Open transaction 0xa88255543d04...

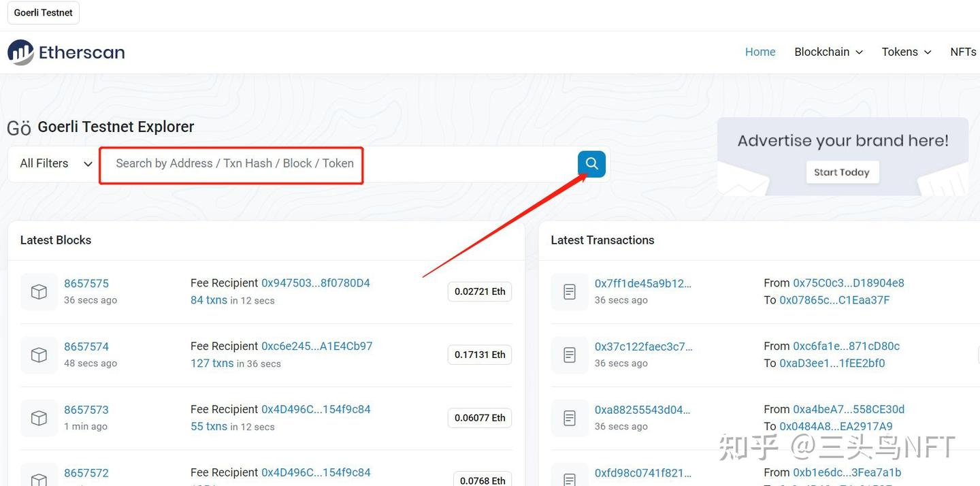click(642, 410)
